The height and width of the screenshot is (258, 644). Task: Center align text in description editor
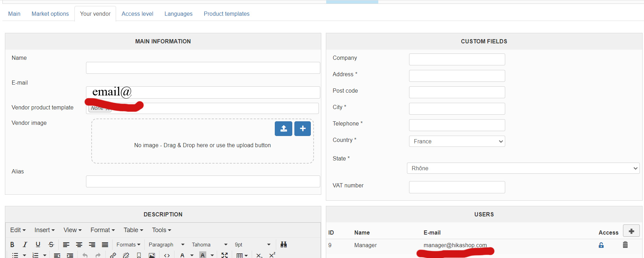pos(79,245)
